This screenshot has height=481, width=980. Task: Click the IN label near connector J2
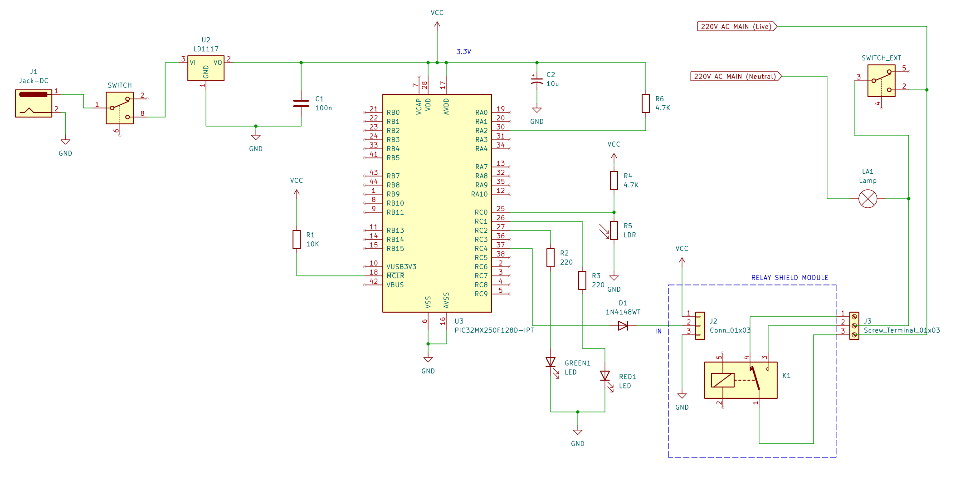[x=658, y=331]
